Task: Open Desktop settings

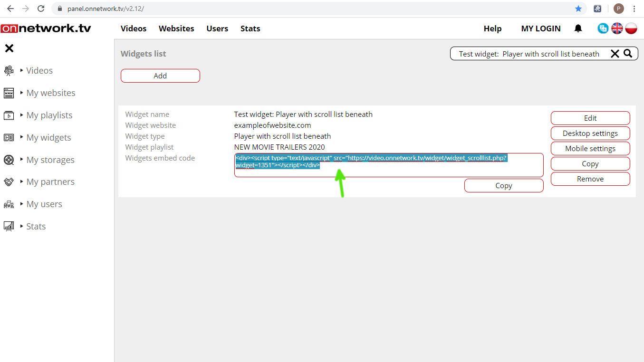Action: (590, 133)
